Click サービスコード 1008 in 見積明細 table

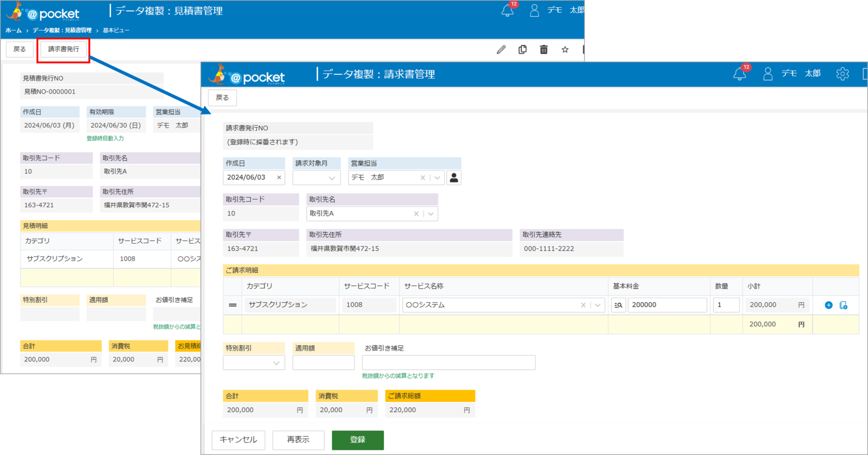coord(127,259)
